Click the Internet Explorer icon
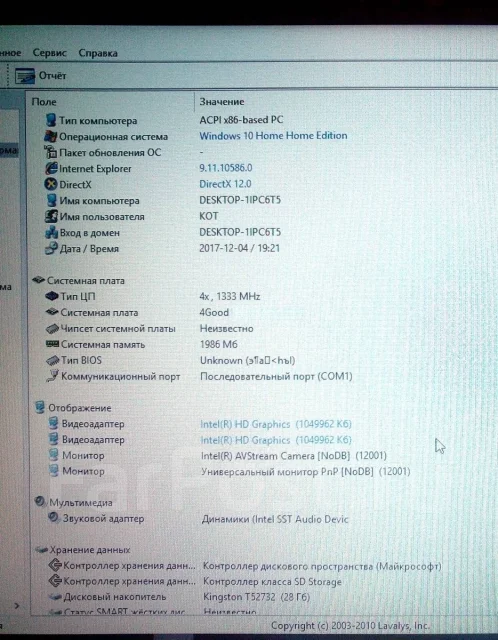Screen dimensions: 498x640 click(51, 168)
